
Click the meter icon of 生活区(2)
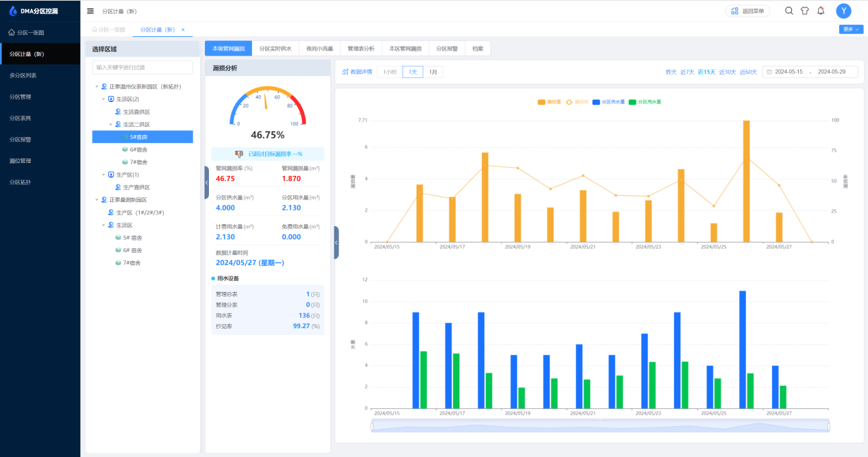pyautogui.click(x=111, y=99)
